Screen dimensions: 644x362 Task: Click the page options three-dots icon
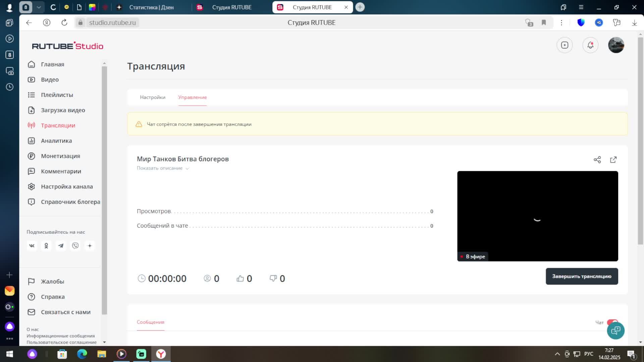(561, 22)
